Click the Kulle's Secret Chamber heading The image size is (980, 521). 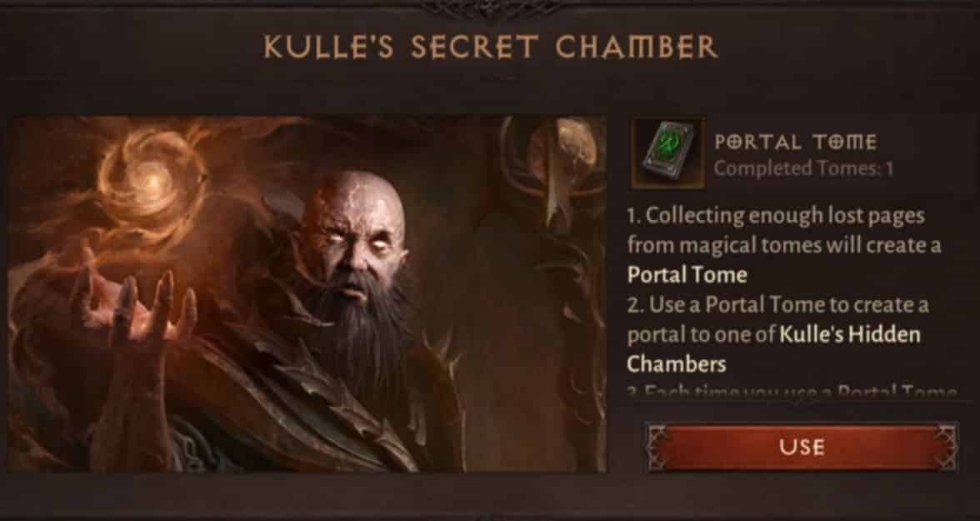pos(491,47)
